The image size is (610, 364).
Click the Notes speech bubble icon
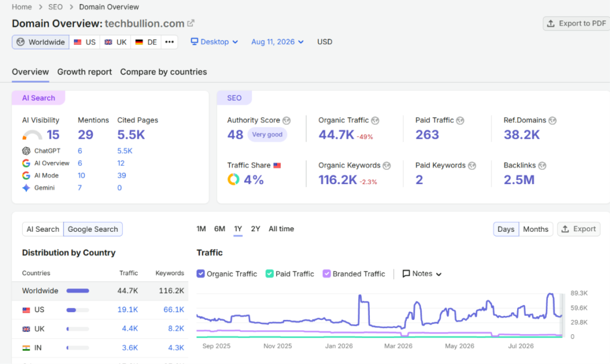(x=406, y=274)
